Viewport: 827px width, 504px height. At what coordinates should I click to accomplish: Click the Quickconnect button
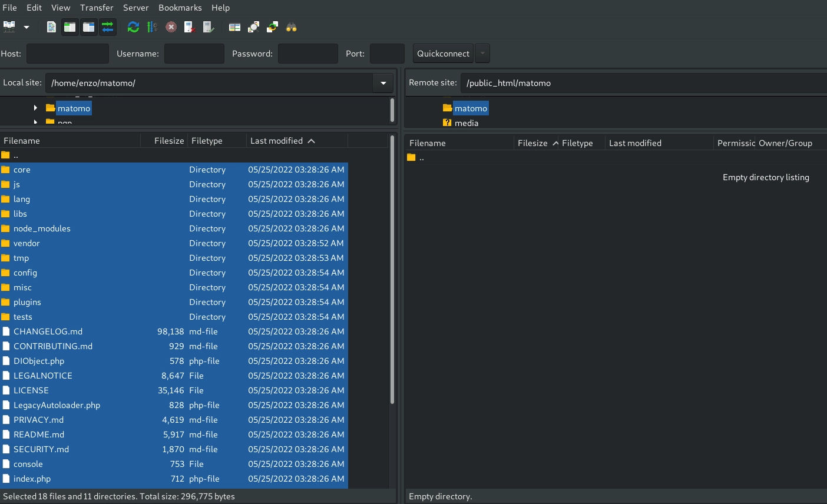[x=444, y=54]
